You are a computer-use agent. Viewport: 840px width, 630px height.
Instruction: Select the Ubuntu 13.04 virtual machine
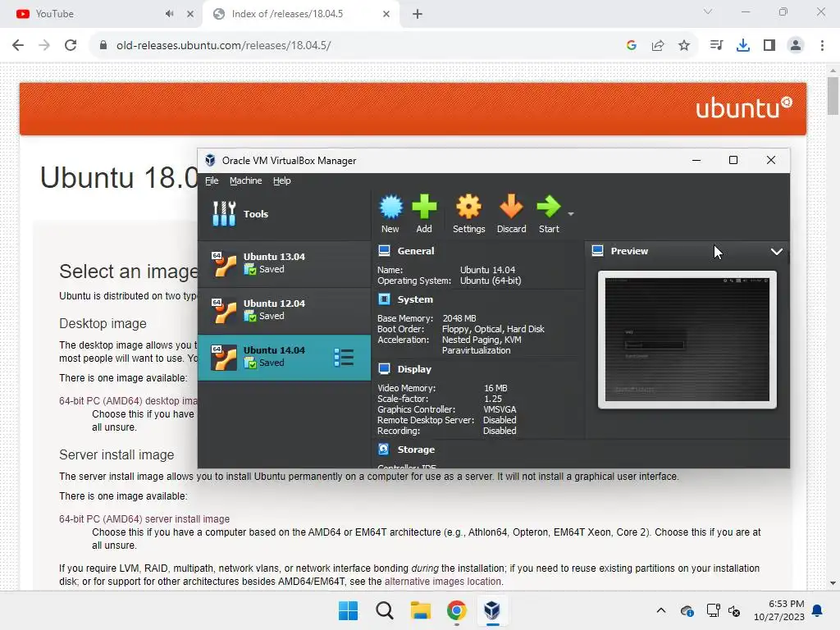pyautogui.click(x=284, y=263)
